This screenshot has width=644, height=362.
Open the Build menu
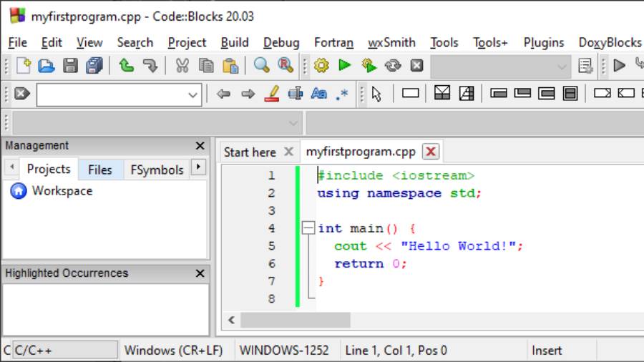235,42
